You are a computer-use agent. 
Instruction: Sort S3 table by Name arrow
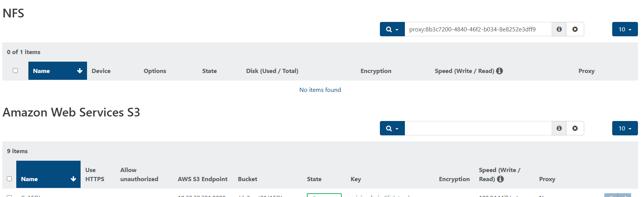pos(73,179)
